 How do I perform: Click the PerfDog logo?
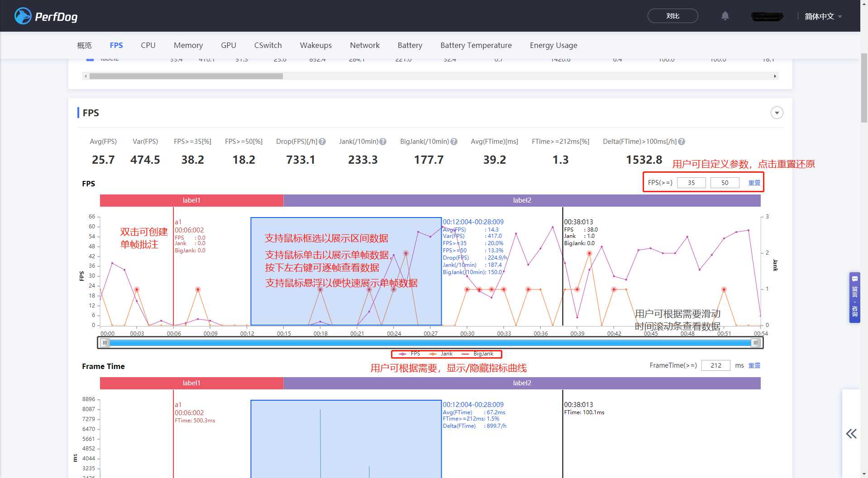tap(46, 16)
